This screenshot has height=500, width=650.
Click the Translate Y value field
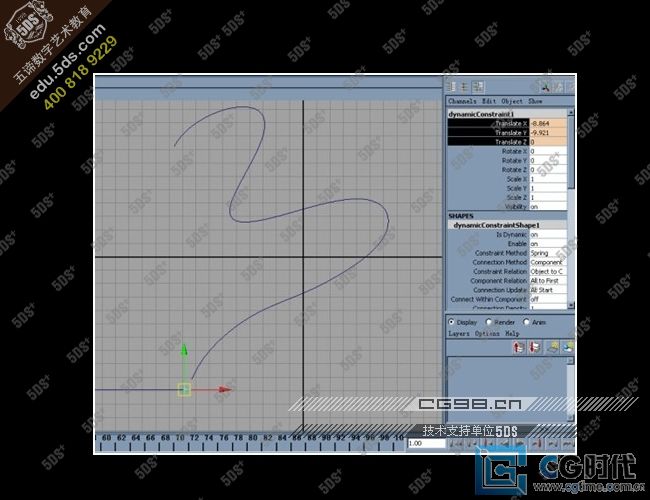(548, 133)
